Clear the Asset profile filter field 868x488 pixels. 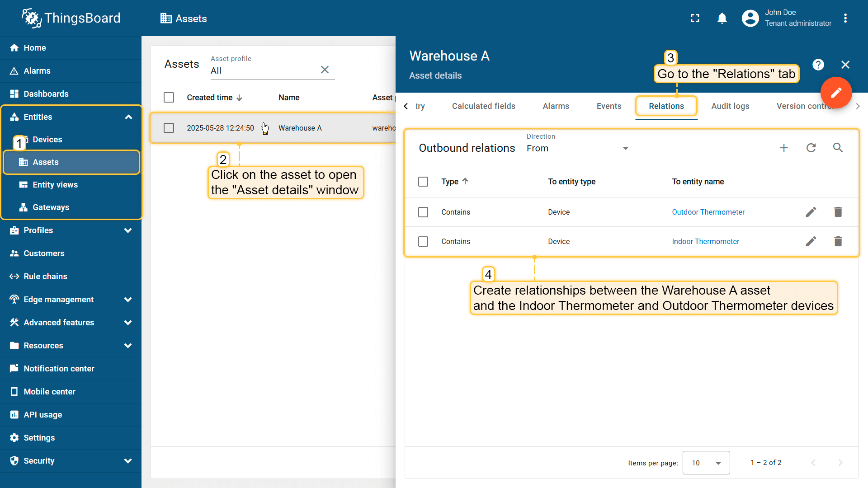tap(325, 70)
